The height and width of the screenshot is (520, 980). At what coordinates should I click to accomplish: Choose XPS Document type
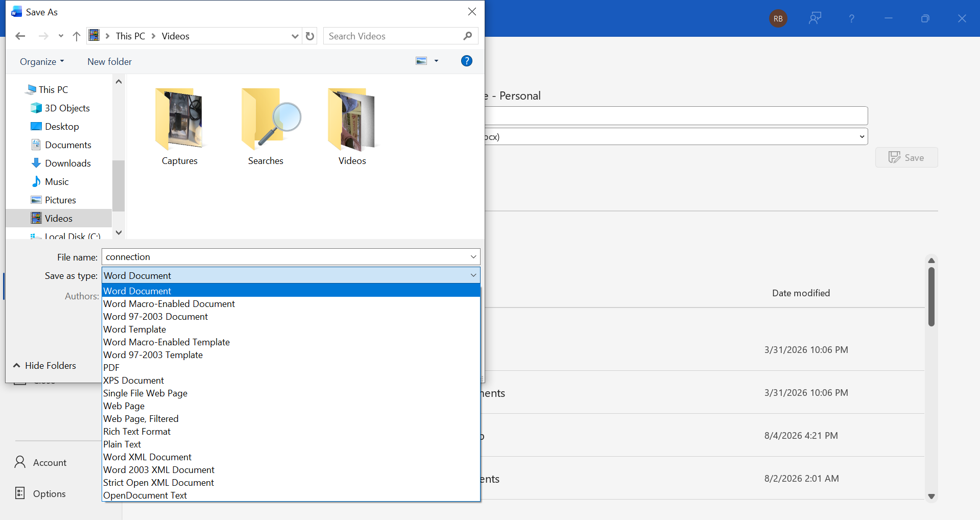pos(291,381)
